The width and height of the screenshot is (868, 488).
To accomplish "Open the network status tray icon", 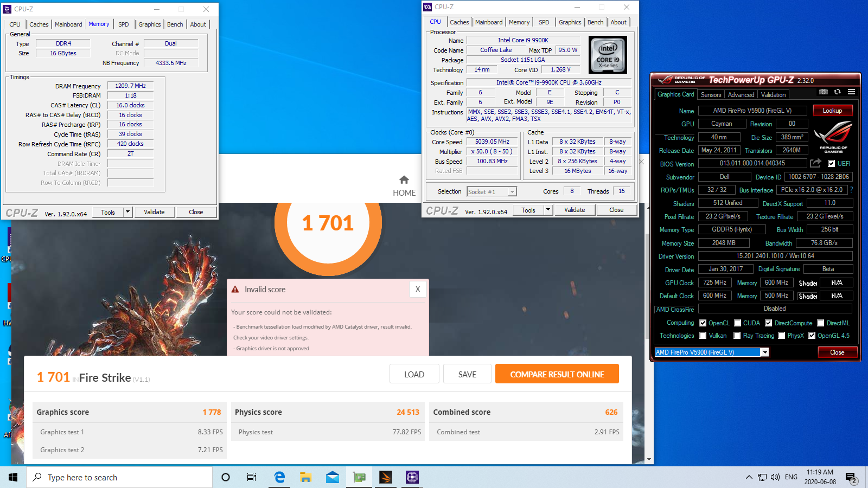I will (x=762, y=477).
